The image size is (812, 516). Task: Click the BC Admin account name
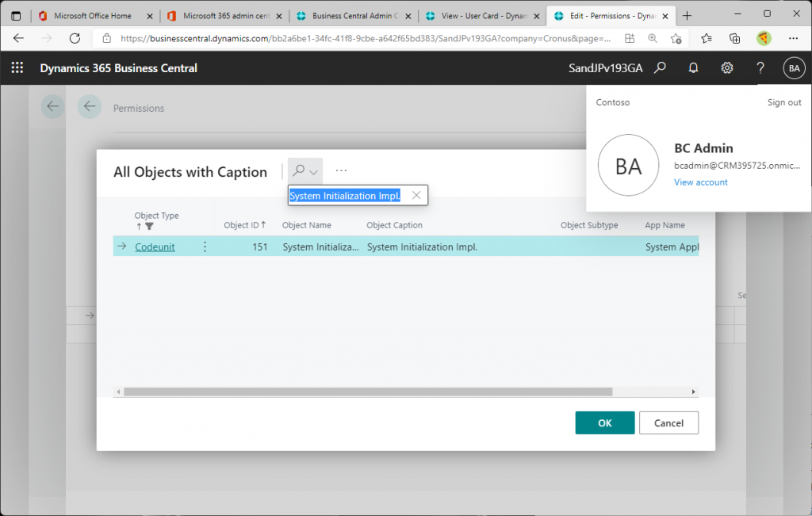click(x=704, y=148)
